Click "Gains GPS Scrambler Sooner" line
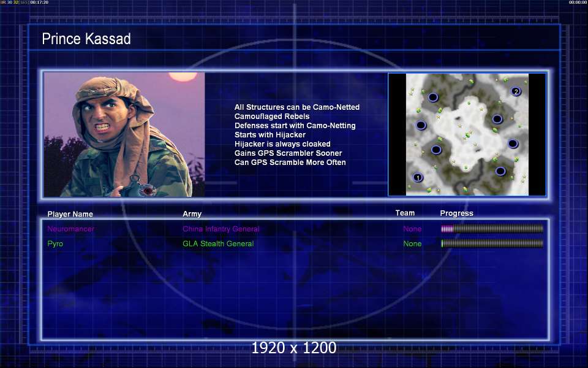The height and width of the screenshot is (368, 588). [288, 153]
